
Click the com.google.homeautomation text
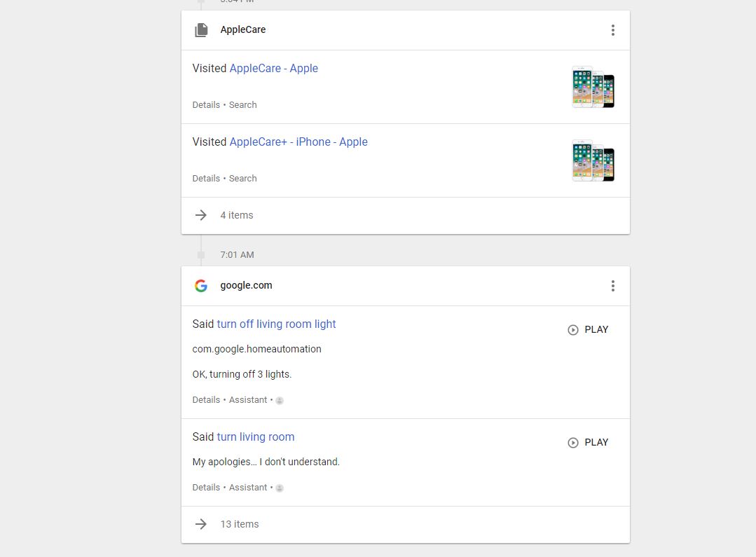pos(256,349)
